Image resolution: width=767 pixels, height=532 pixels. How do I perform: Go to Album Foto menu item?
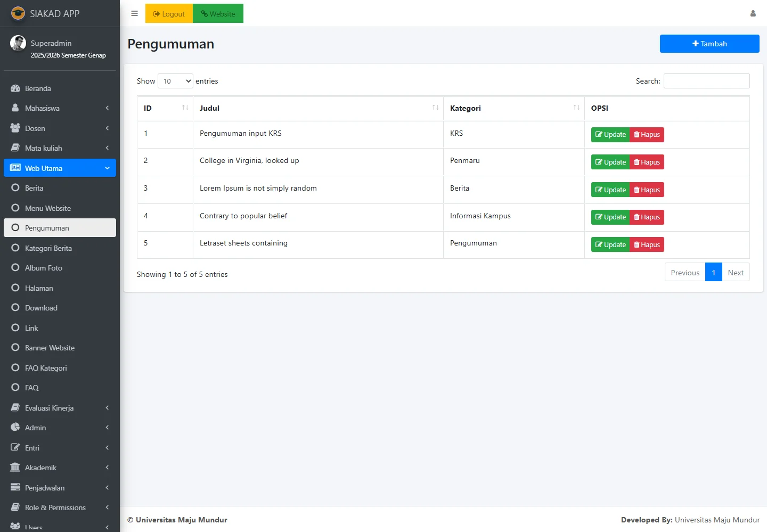44,268
